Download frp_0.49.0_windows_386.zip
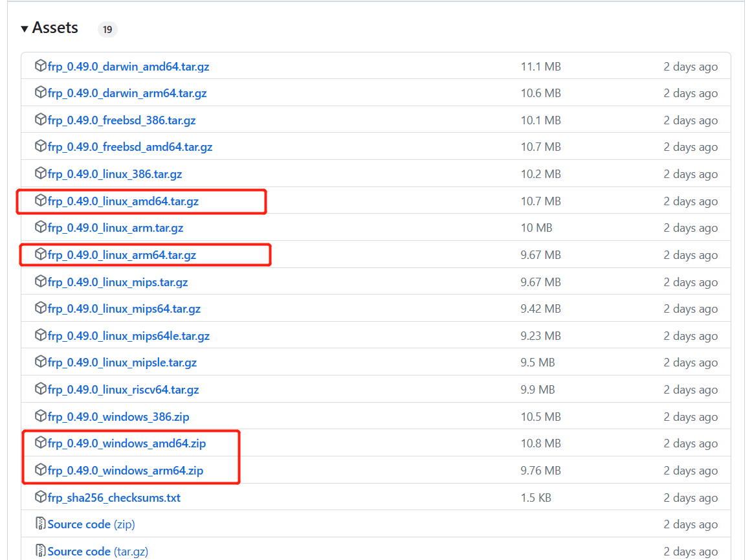Screen dimensions: 752x560 [118, 417]
